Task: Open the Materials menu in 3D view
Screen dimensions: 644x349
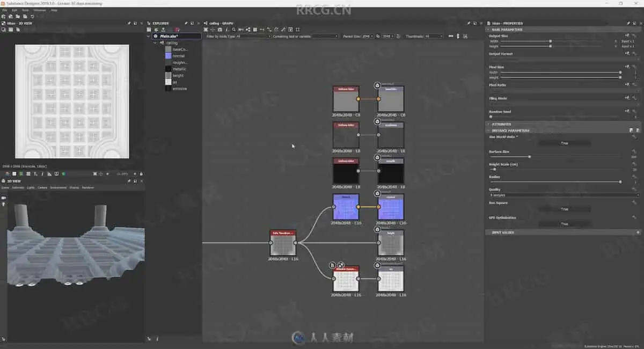Action: click(18, 187)
